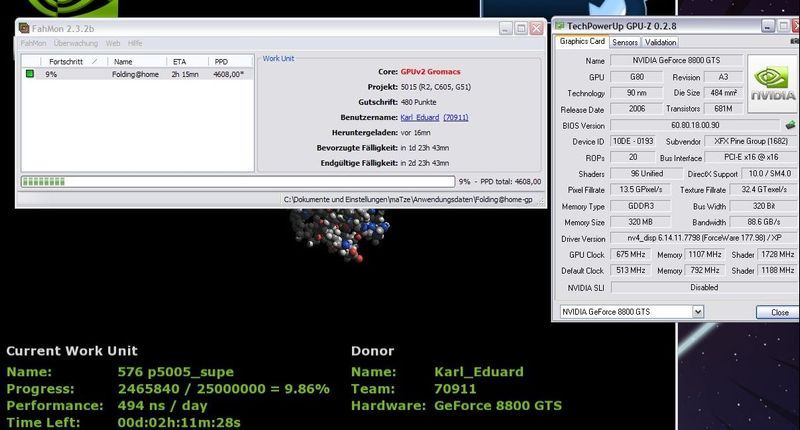
Task: Click the Karl_Eduard username link
Action: pyautogui.click(x=419, y=117)
